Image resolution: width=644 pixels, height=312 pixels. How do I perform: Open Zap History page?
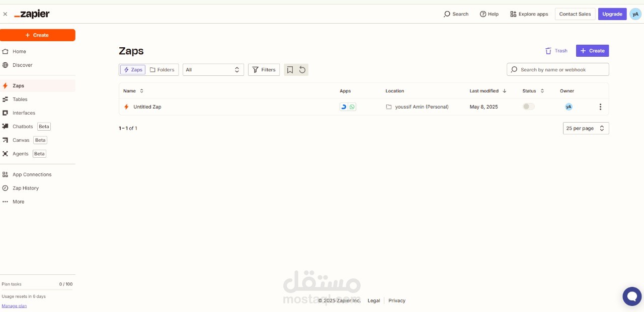coord(38,188)
